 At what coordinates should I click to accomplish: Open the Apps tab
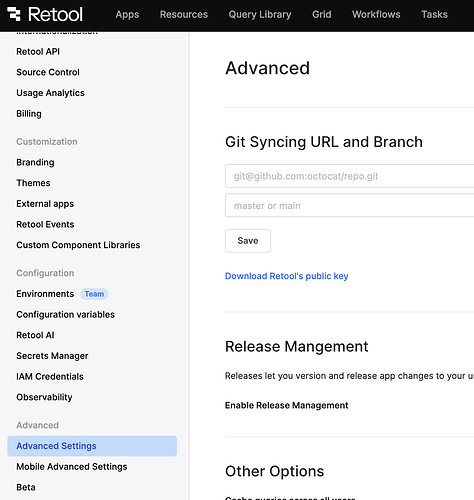(127, 14)
